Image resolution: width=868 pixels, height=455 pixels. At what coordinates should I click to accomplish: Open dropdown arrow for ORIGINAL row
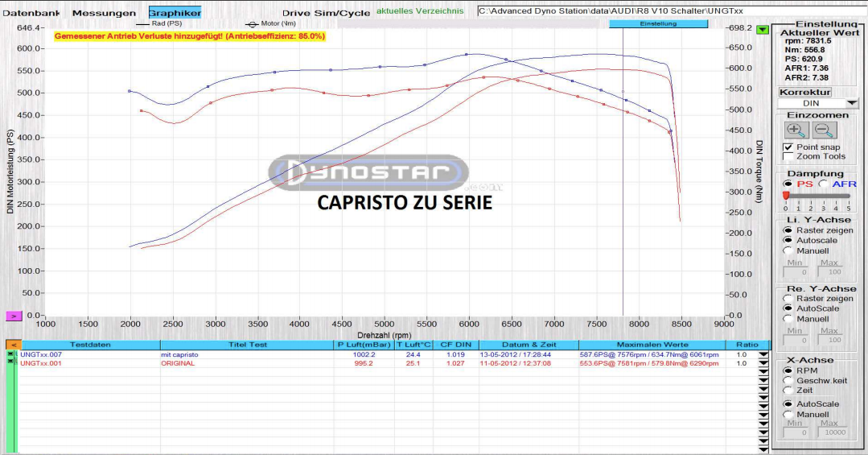coord(763,363)
